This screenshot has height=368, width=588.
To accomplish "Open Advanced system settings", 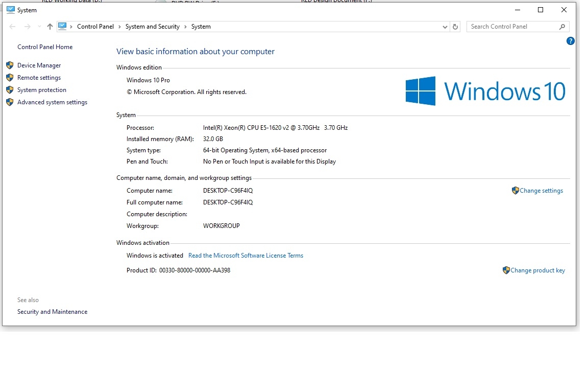I will (x=52, y=102).
